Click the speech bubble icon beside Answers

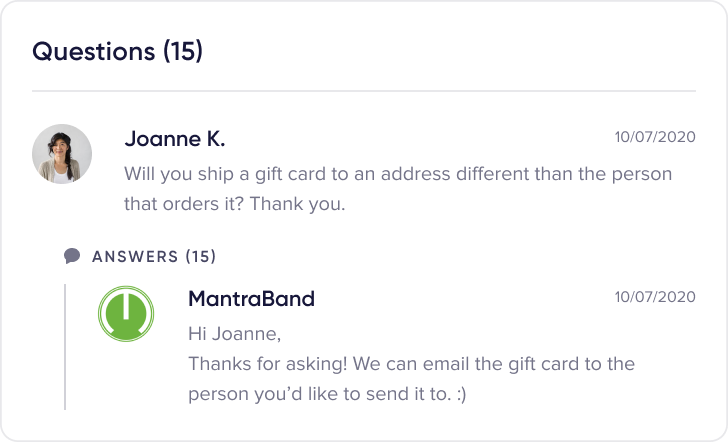(x=72, y=256)
